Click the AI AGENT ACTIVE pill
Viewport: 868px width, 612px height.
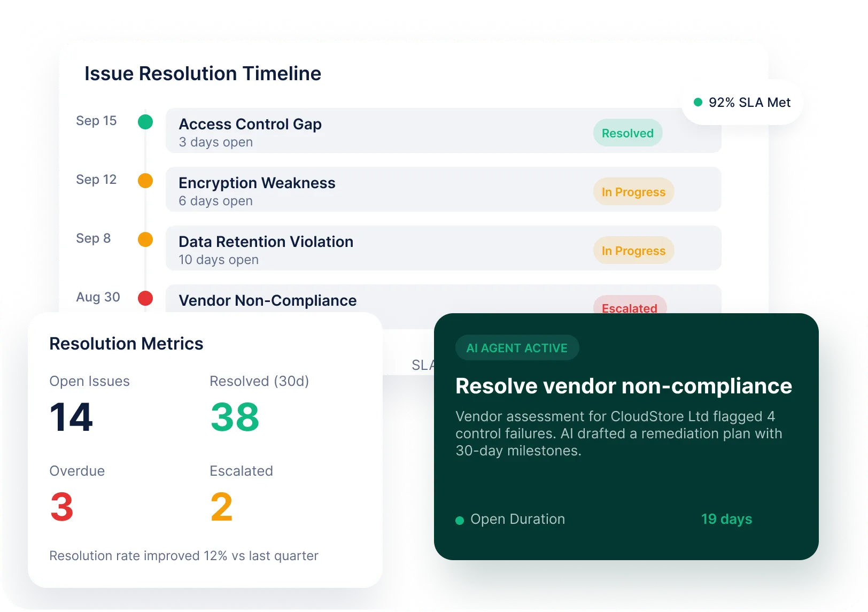[517, 348]
